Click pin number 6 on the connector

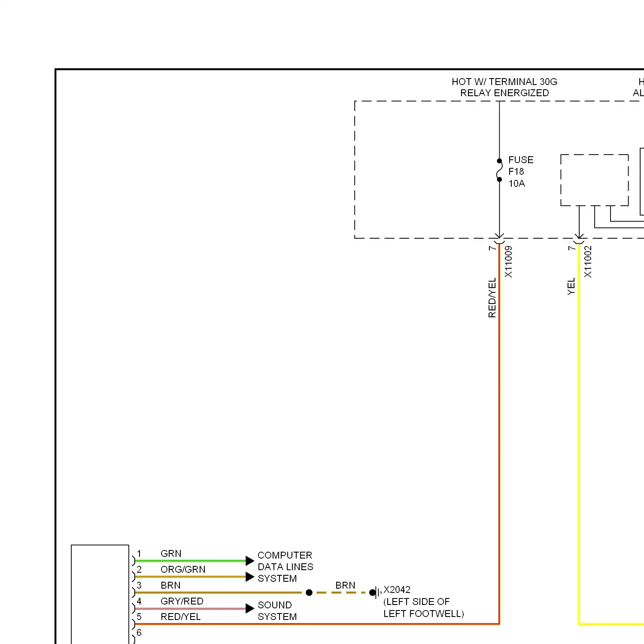[x=139, y=632]
